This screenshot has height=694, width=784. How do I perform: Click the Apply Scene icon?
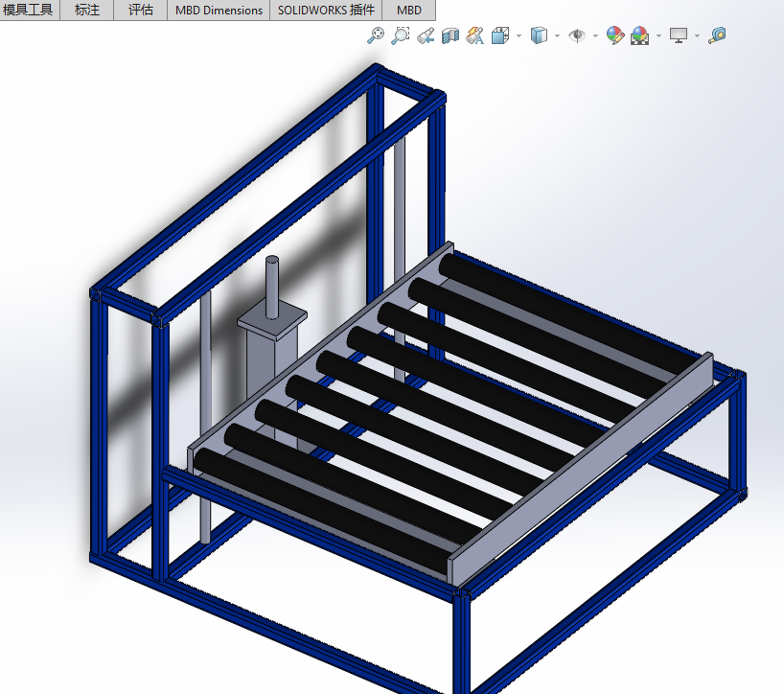coord(640,36)
